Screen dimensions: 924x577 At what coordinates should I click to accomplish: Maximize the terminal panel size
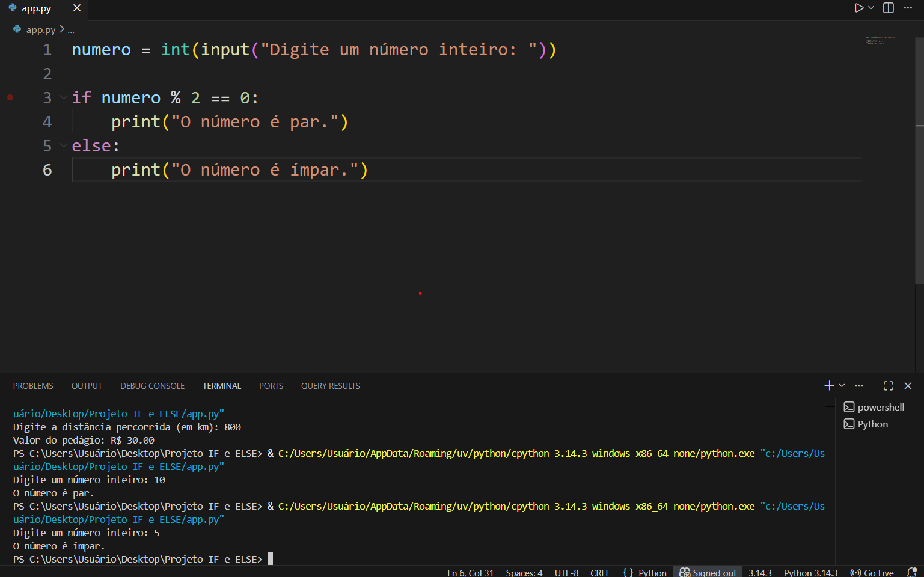pos(888,386)
